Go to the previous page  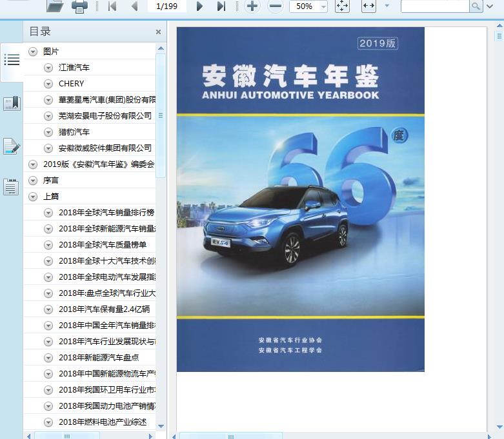(134, 6)
